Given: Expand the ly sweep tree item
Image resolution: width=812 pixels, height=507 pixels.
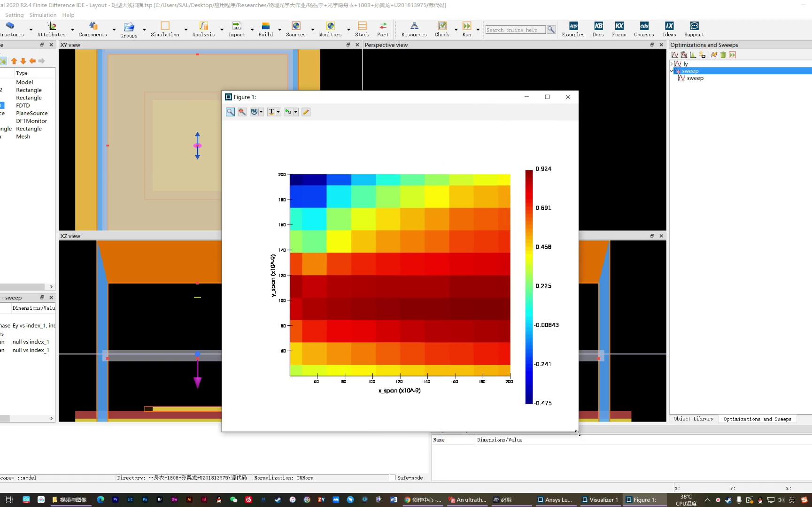Looking at the screenshot, I should pos(672,63).
